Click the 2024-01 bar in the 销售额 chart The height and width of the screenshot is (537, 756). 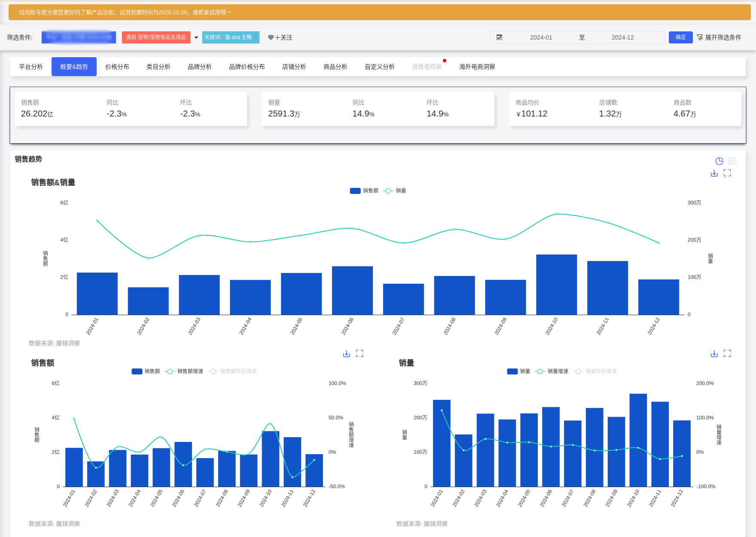74,467
